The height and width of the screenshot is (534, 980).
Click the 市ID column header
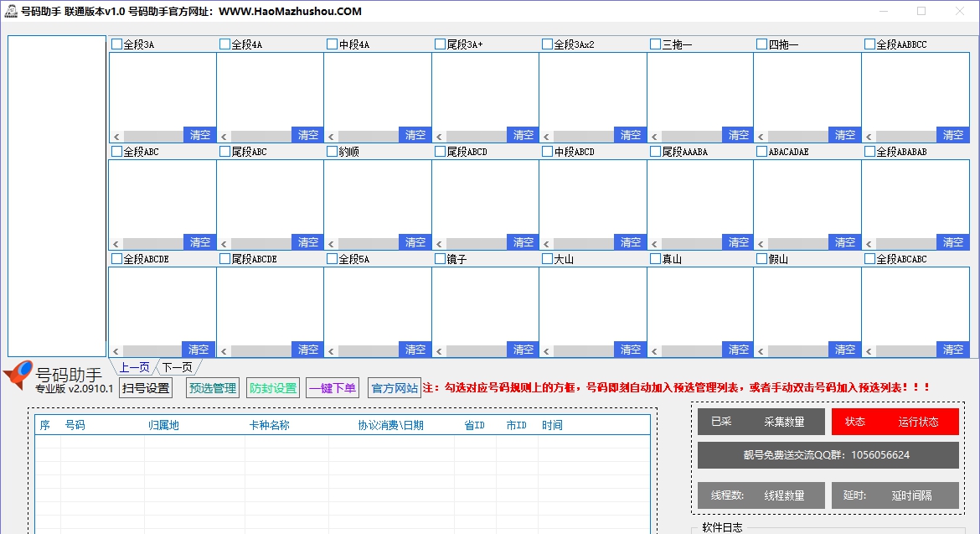tap(516, 425)
